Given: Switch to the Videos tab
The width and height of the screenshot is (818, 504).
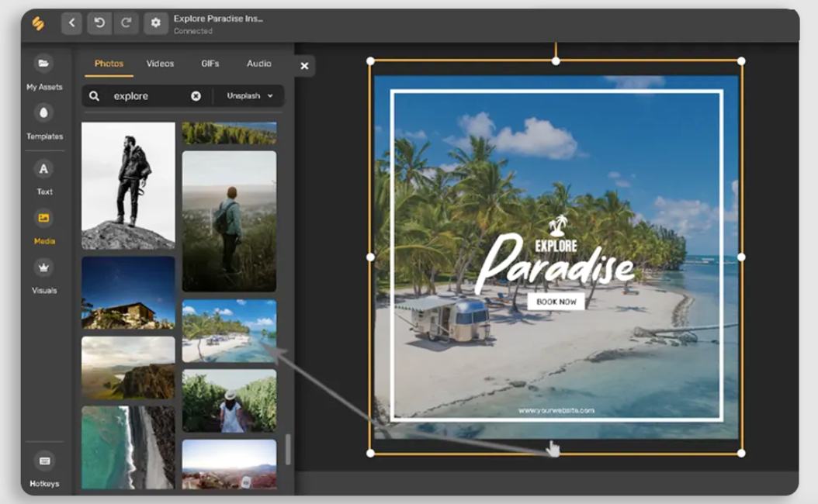Looking at the screenshot, I should point(159,64).
